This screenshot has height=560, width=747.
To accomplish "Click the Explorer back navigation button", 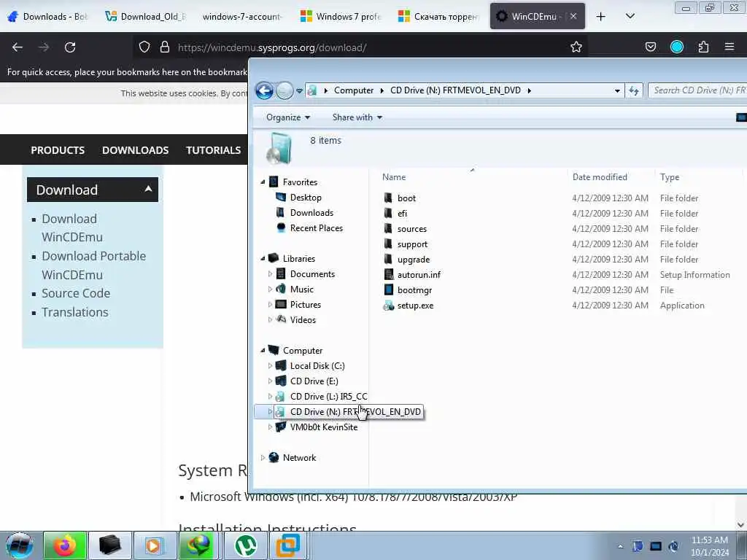I will coord(264,90).
